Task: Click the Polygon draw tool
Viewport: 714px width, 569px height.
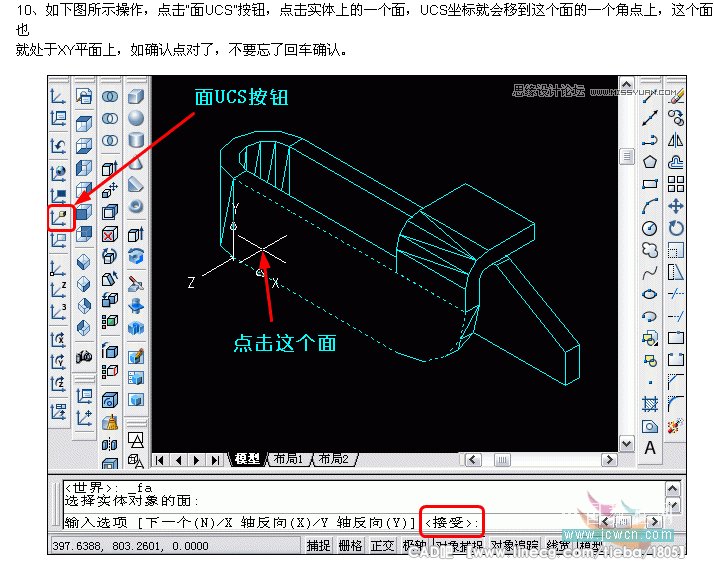Action: 650,162
